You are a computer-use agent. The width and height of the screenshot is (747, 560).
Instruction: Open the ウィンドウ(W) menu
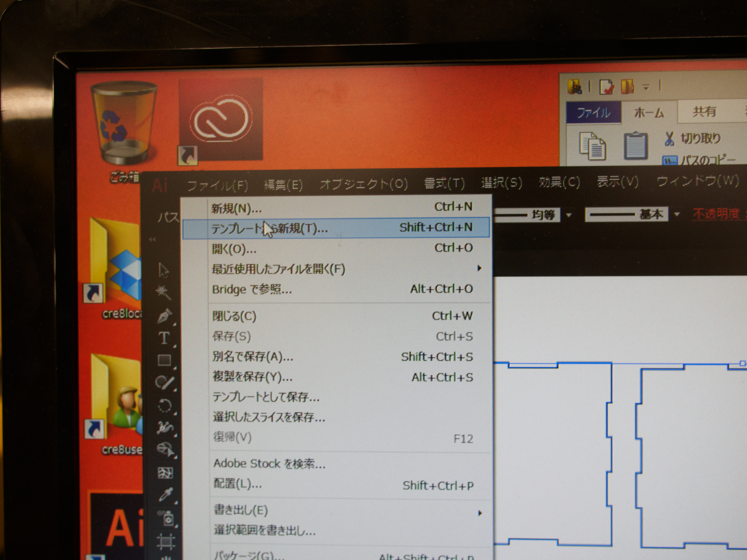(697, 181)
